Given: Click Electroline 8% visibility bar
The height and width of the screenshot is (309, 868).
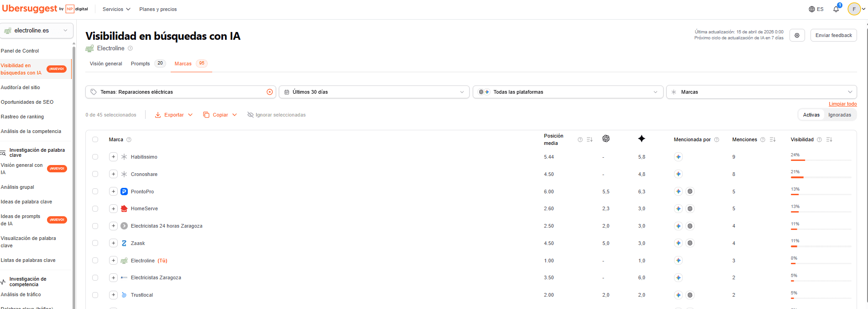Looking at the screenshot, I should [x=821, y=264].
